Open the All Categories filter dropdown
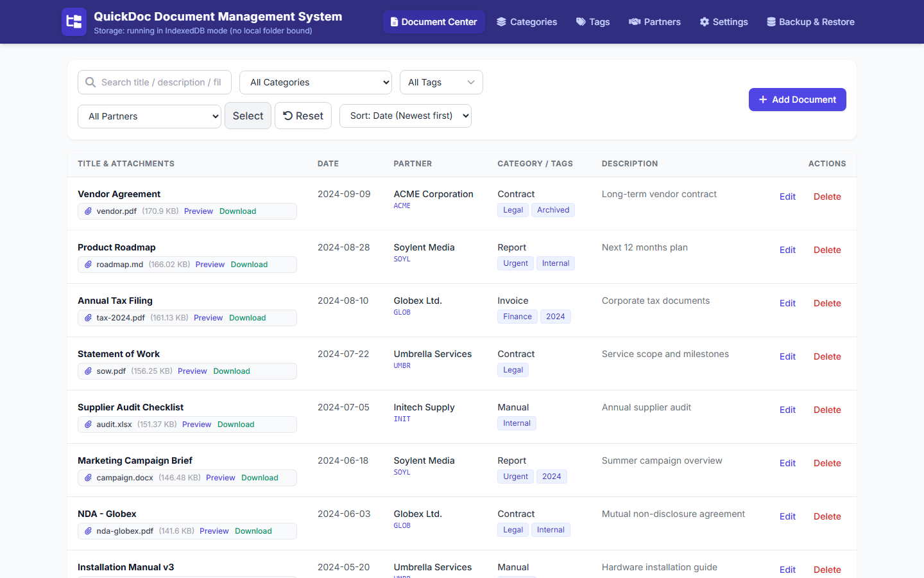The height and width of the screenshot is (578, 924). 316,82
